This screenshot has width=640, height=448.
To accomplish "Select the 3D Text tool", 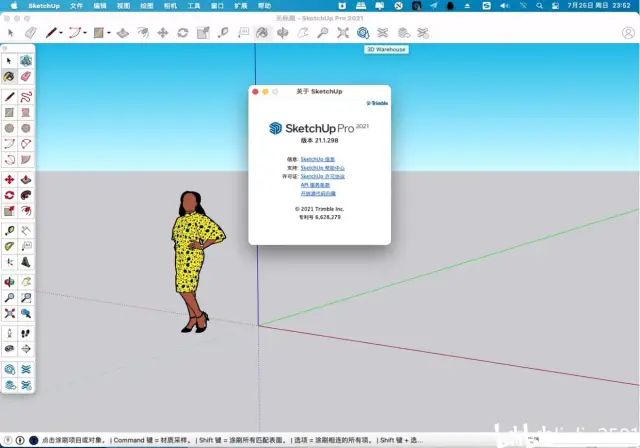I will (x=26, y=262).
